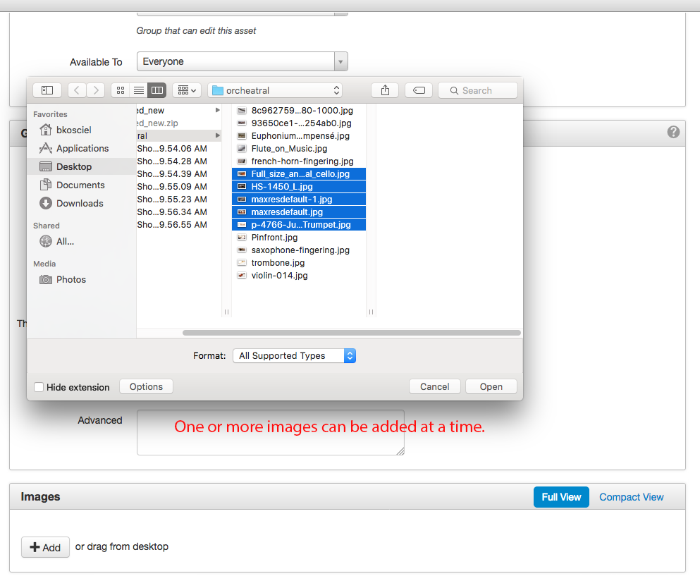The height and width of the screenshot is (588, 700).
Task: Open Photos under Media
Action: click(63, 279)
